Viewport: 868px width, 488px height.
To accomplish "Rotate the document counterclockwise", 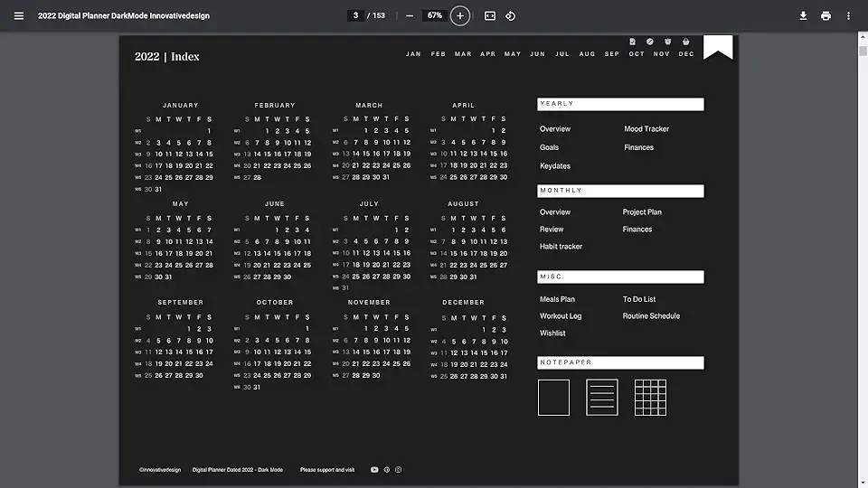I will tap(511, 15).
